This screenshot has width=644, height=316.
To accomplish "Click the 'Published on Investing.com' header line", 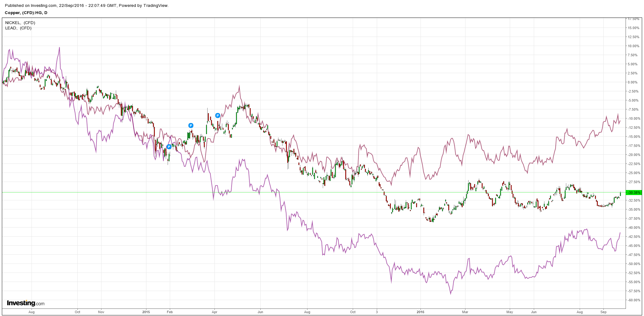I will click(x=87, y=6).
